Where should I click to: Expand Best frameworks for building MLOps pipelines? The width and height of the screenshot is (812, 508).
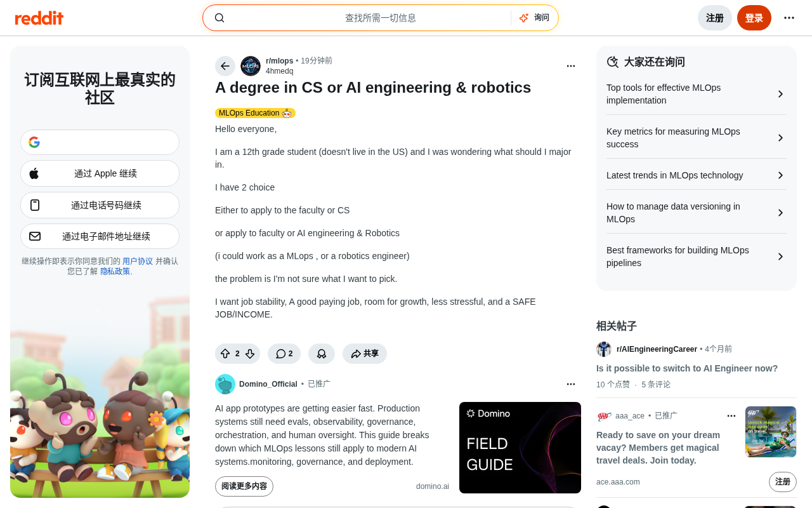click(697, 257)
